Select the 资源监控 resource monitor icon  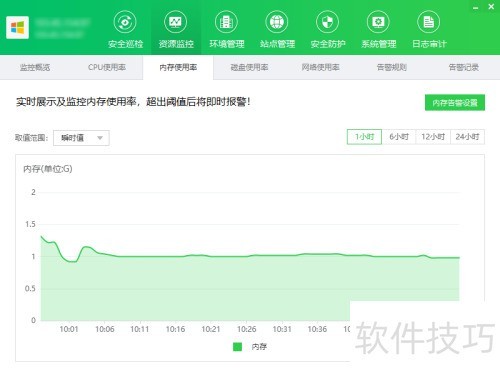pyautogui.click(x=175, y=22)
